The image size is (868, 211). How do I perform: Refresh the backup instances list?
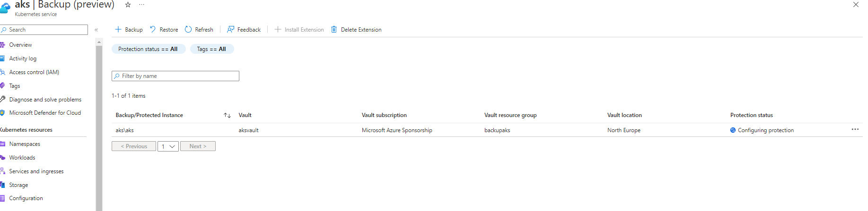pyautogui.click(x=199, y=29)
